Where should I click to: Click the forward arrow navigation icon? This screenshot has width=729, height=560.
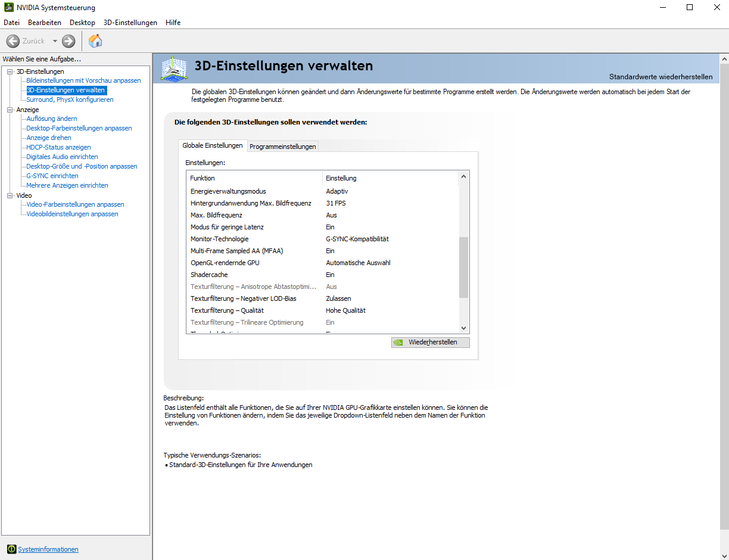point(68,41)
